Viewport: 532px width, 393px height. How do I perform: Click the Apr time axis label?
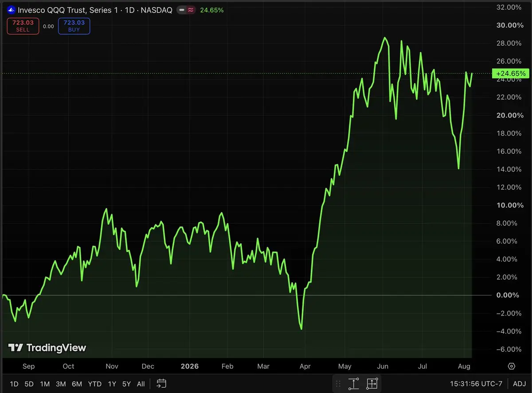tap(305, 366)
